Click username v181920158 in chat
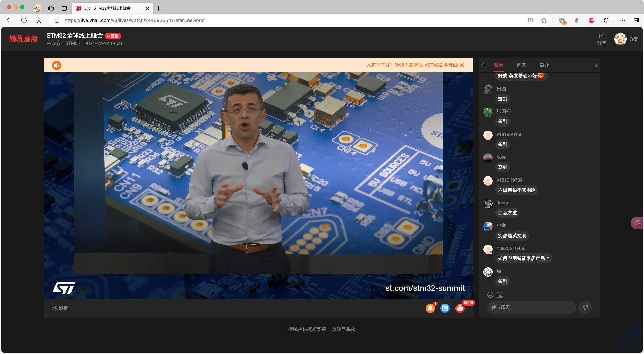Screen dimensions: 644x354 [509, 134]
